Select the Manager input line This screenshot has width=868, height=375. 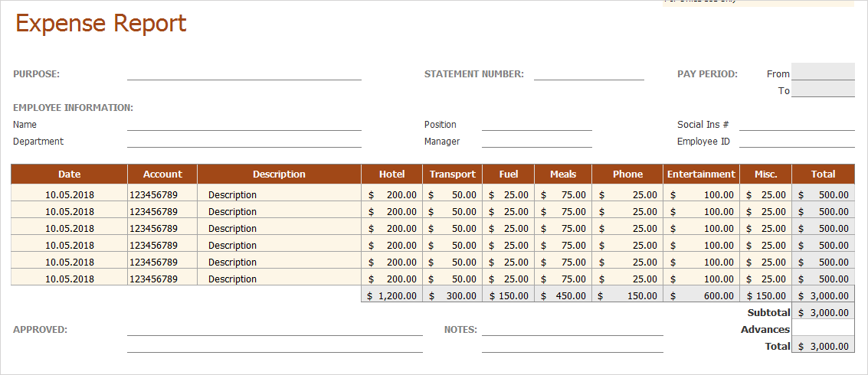click(536, 141)
